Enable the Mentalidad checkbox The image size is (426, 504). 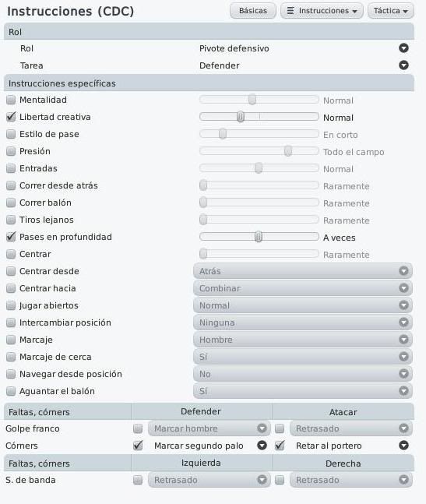[11, 100]
